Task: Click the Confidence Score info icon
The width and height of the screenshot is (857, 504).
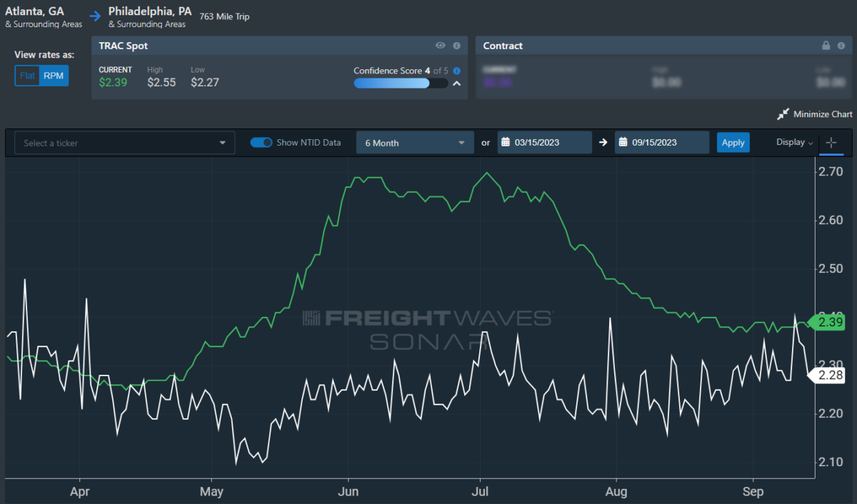Action: click(457, 71)
